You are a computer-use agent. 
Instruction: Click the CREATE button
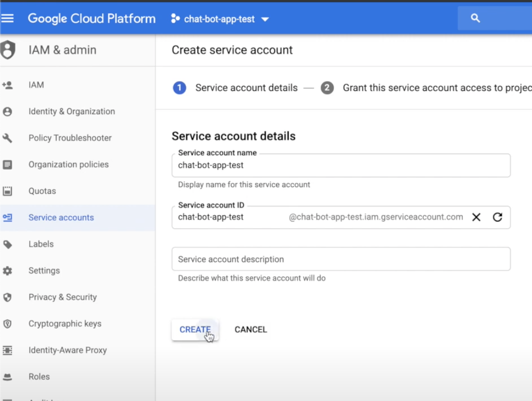[195, 330]
